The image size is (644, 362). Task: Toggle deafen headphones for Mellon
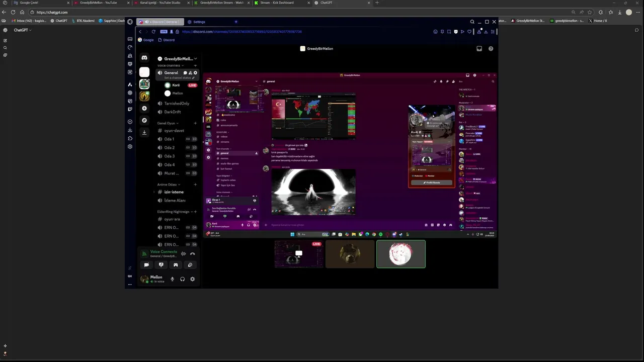click(182, 279)
